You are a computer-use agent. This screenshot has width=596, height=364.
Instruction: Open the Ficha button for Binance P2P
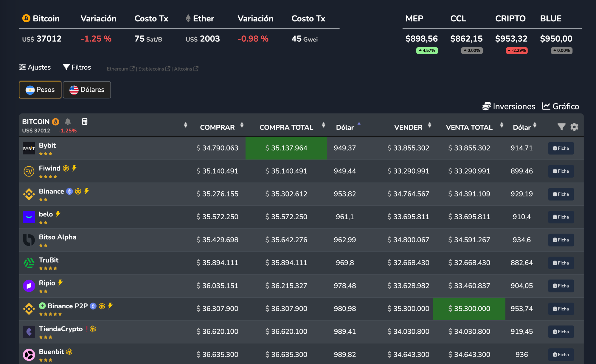pos(561,309)
